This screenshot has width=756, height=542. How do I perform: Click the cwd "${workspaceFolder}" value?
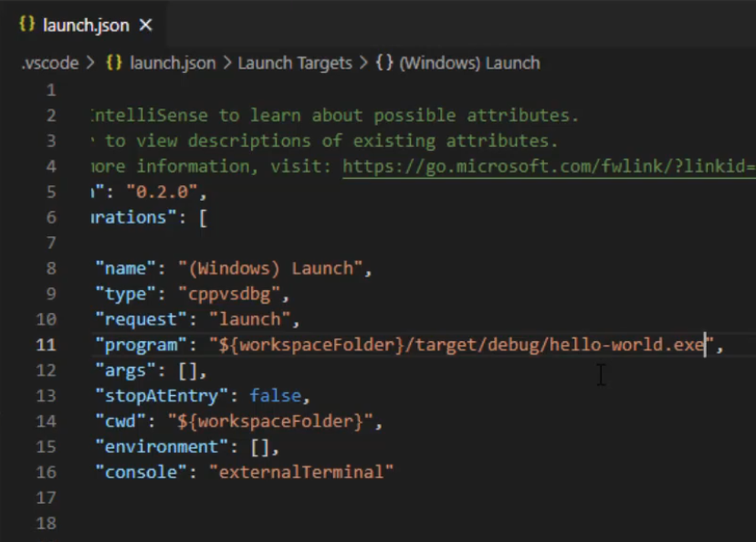(274, 422)
